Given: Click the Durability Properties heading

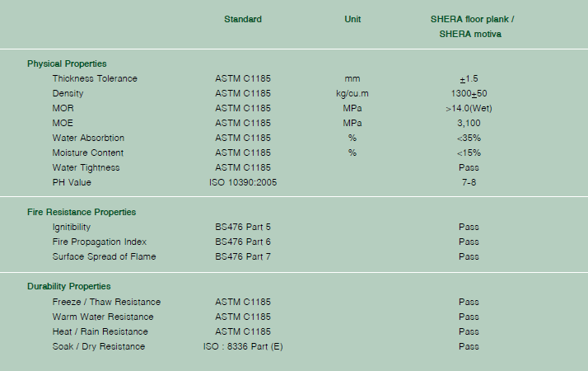Looking at the screenshot, I should pos(69,287).
